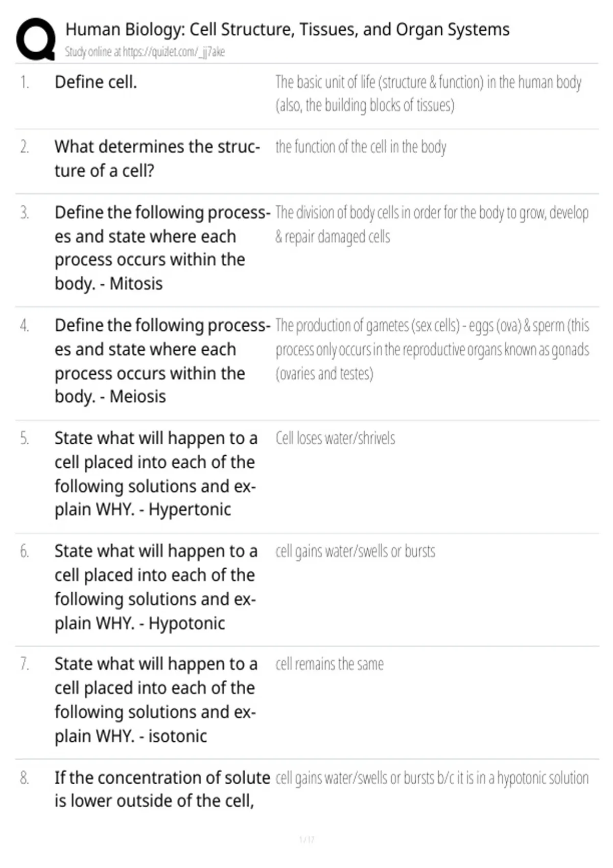Viewport: 613px width, 868px height.
Task: Click the Mitosis question term
Action: point(162,248)
